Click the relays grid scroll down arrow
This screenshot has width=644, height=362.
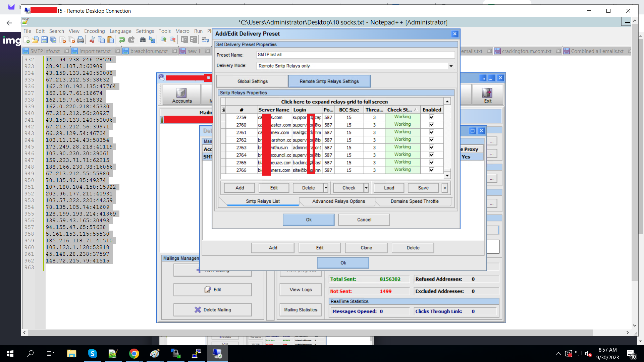coord(447,176)
